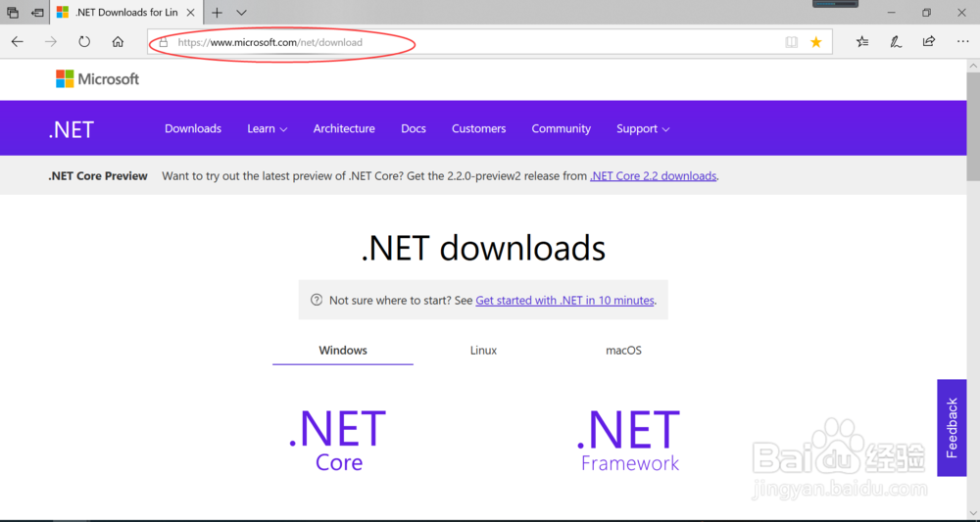Open the browser settings and more menu
980x522 pixels.
(x=962, y=42)
